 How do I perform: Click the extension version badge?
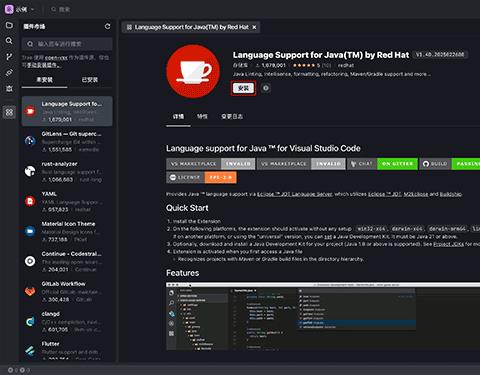[440, 55]
